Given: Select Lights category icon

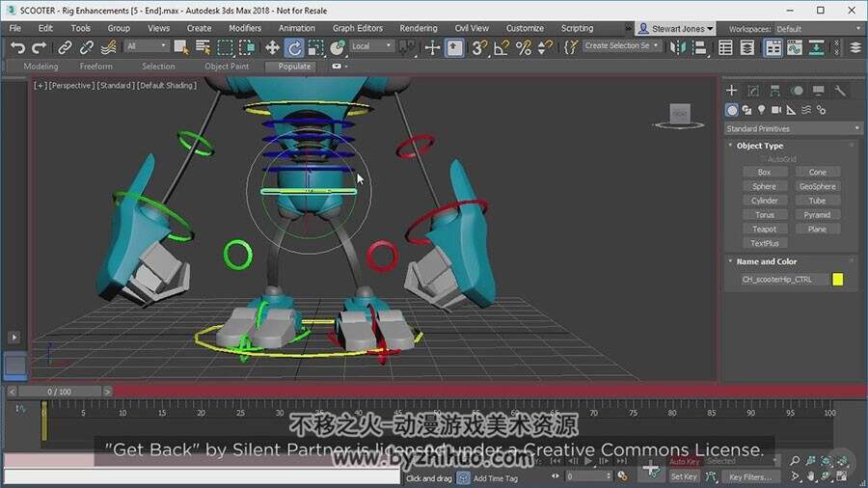Looking at the screenshot, I should coord(762,110).
